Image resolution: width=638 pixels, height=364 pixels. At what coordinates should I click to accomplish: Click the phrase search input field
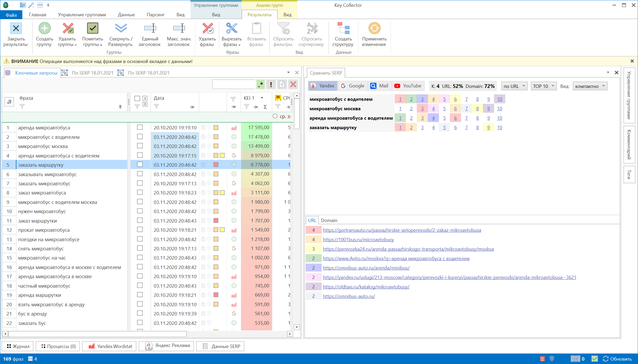pyautogui.click(x=233, y=85)
